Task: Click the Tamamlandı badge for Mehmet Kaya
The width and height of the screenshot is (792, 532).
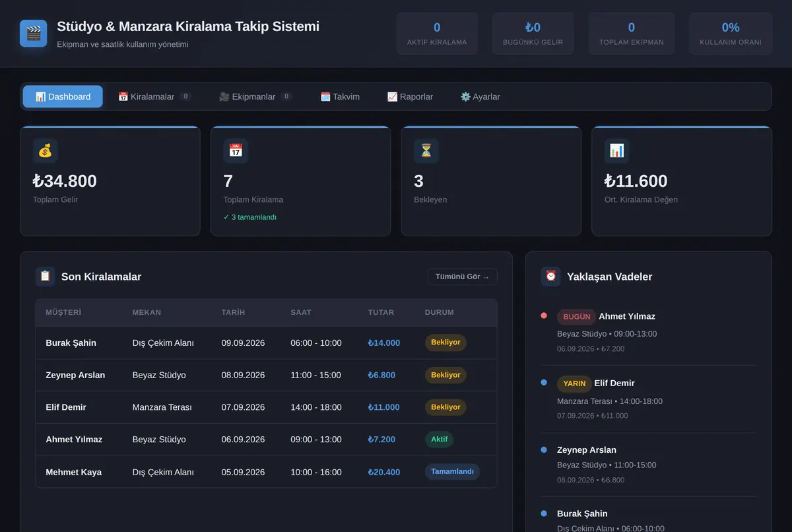Action: 452,472
